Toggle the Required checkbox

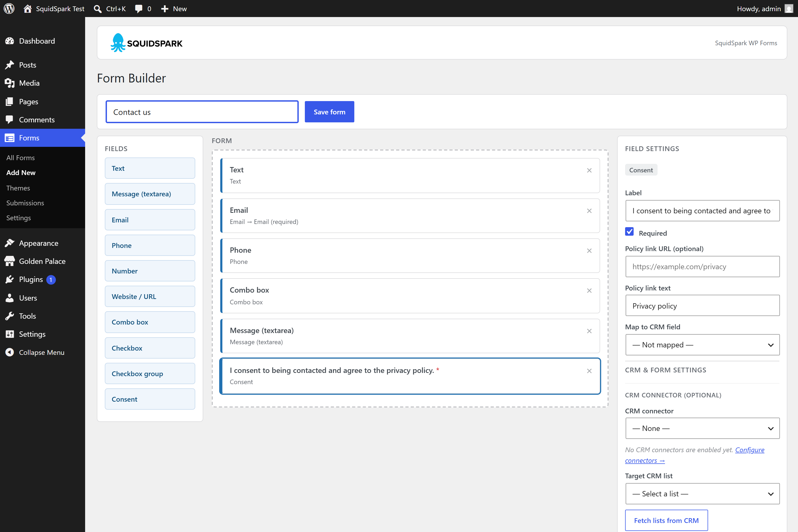[x=629, y=232]
